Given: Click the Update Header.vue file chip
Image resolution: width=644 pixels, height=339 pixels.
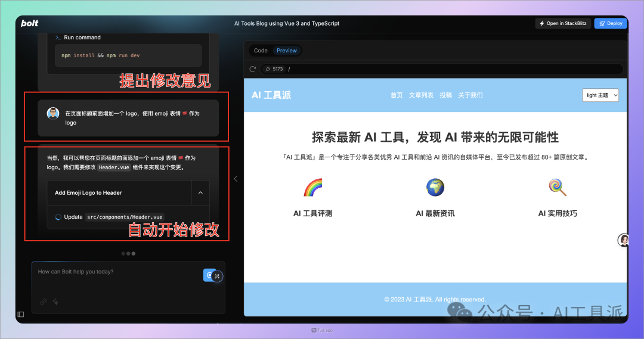Looking at the screenshot, I should 125,217.
